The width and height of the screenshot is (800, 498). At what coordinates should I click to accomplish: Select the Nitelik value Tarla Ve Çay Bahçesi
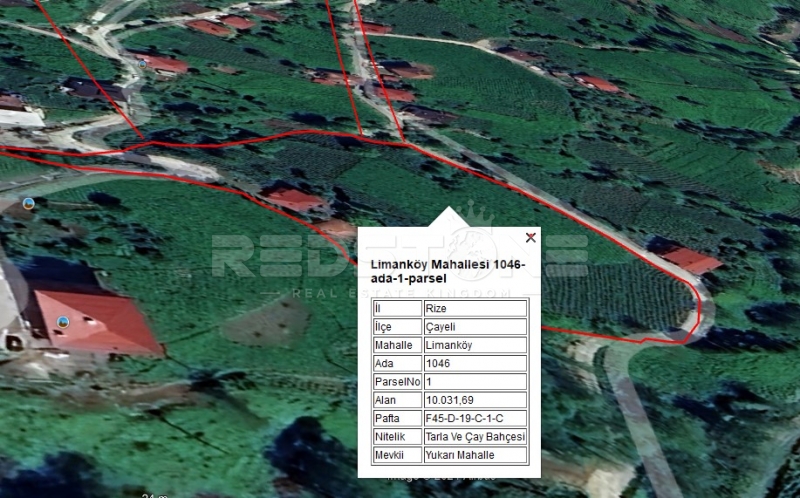[474, 437]
